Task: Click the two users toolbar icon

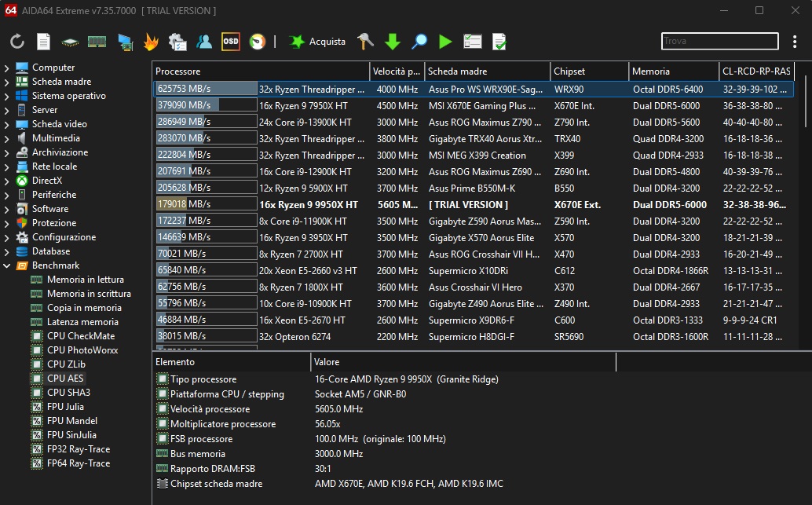Action: (x=204, y=42)
